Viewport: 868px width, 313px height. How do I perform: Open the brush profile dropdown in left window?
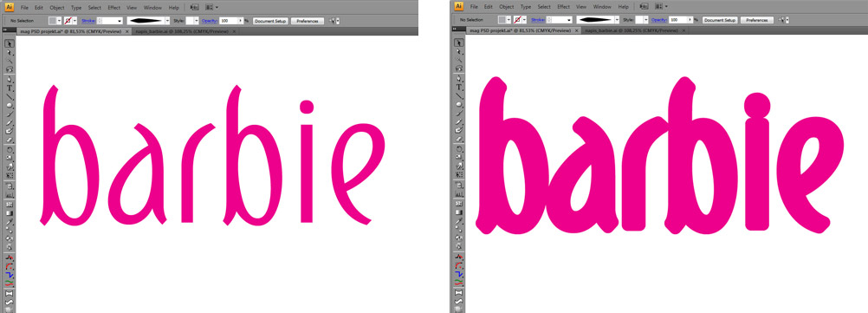tap(168, 21)
